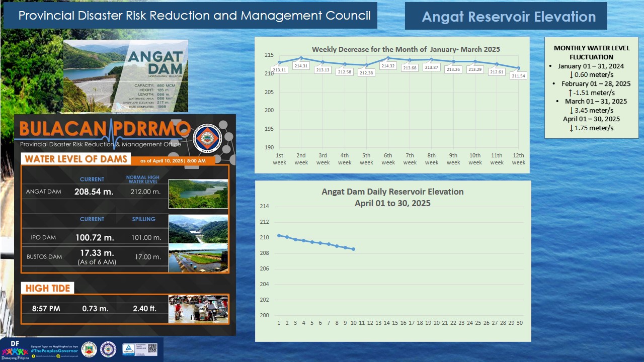Click the day 10 data point on daily chart

[353, 249]
